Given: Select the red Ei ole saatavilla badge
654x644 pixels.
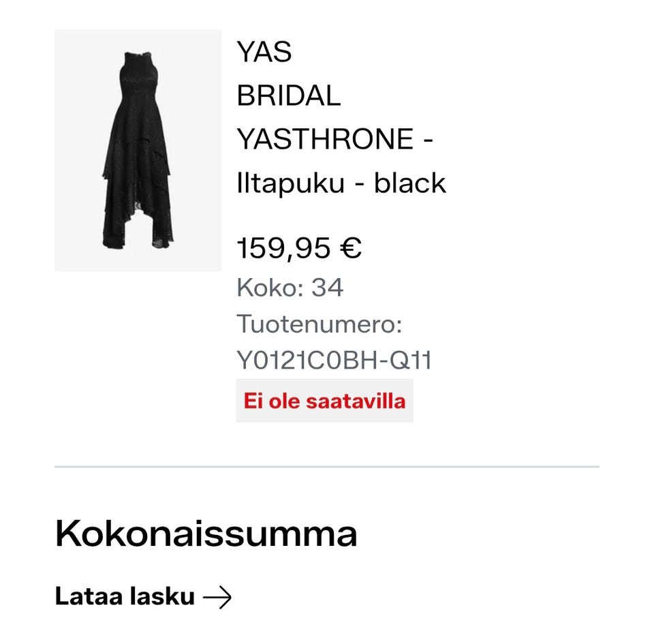Looking at the screenshot, I should 324,401.
